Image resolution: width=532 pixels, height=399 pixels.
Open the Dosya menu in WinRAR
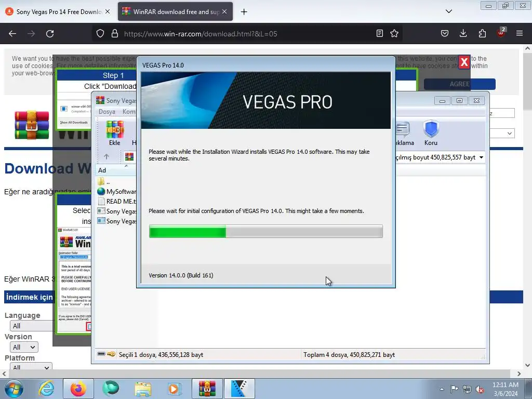coord(107,112)
